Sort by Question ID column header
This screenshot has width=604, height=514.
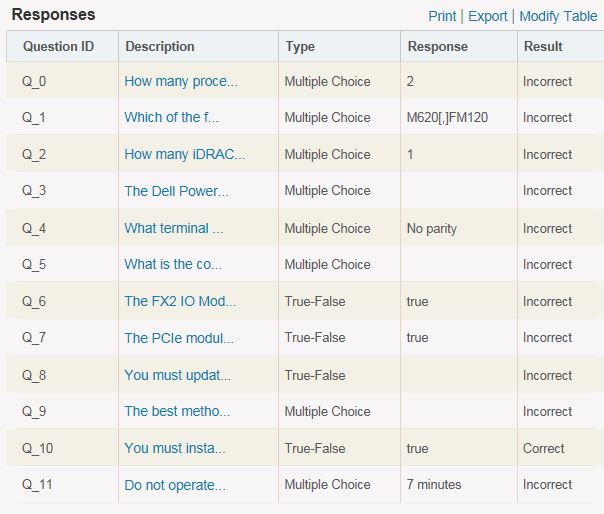(58, 46)
